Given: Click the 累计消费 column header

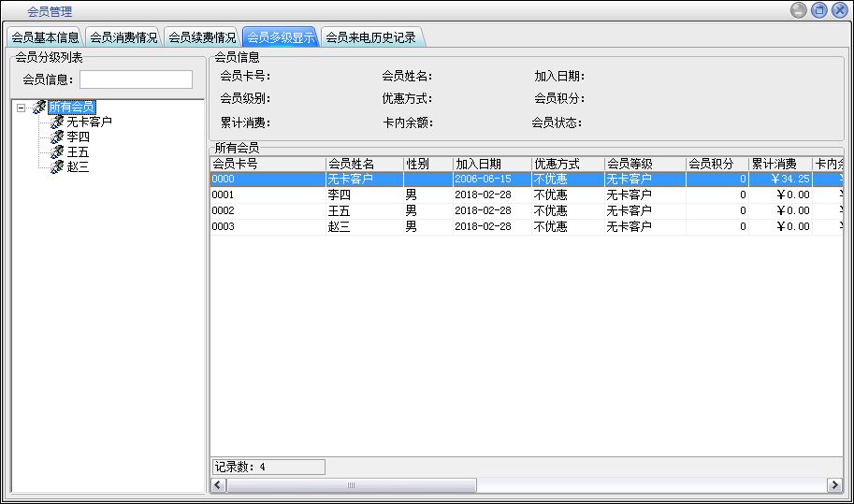Looking at the screenshot, I should coord(779,165).
